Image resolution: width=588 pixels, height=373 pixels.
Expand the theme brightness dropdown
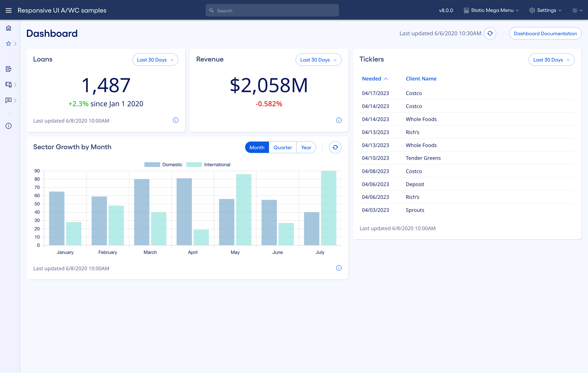click(577, 10)
